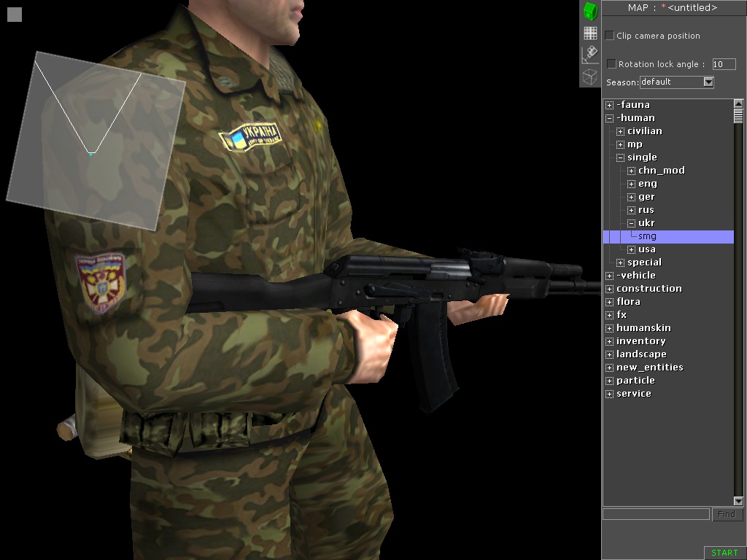The width and height of the screenshot is (747, 560).
Task: Select the ukr label in the tree
Action: coord(646,223)
